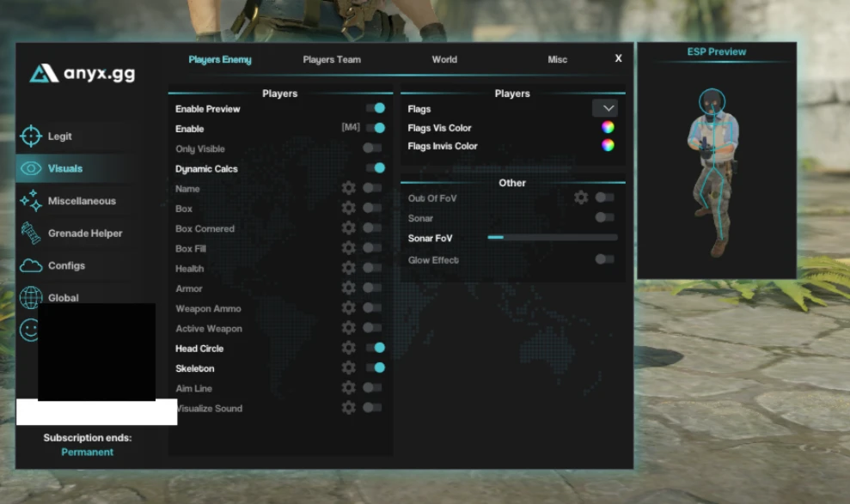Switch to the Players Enemy tab
The width and height of the screenshot is (850, 504).
220,59
